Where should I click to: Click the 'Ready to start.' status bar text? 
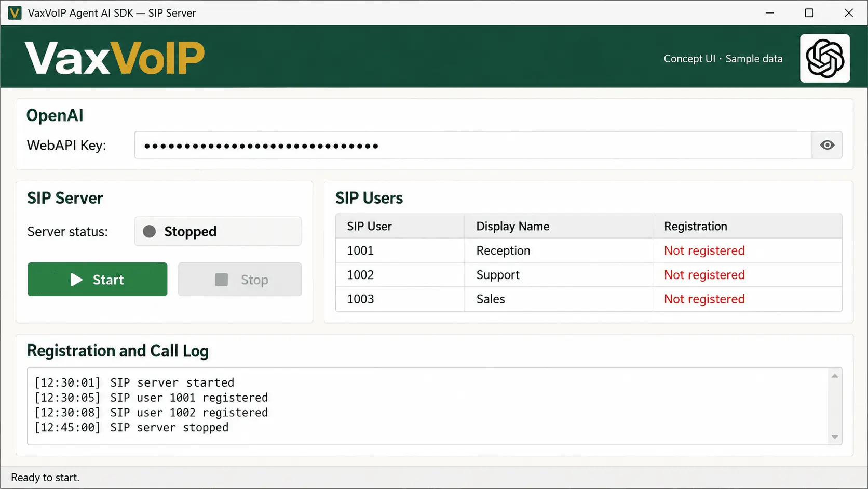(45, 478)
